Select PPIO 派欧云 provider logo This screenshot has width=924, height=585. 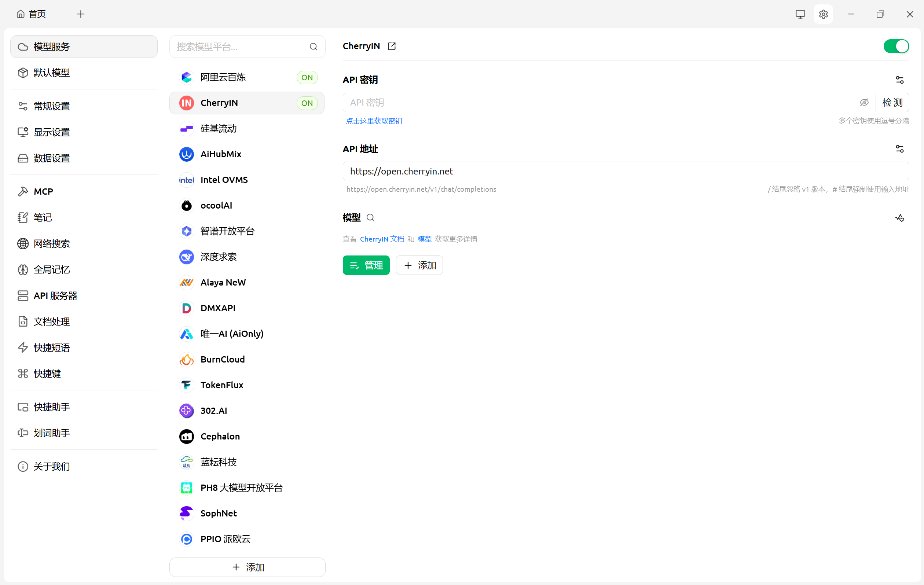point(187,539)
